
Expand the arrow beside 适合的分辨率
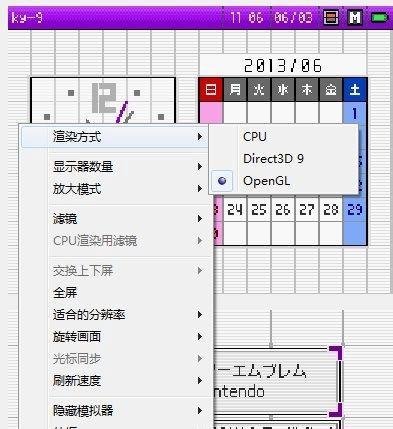200,314
